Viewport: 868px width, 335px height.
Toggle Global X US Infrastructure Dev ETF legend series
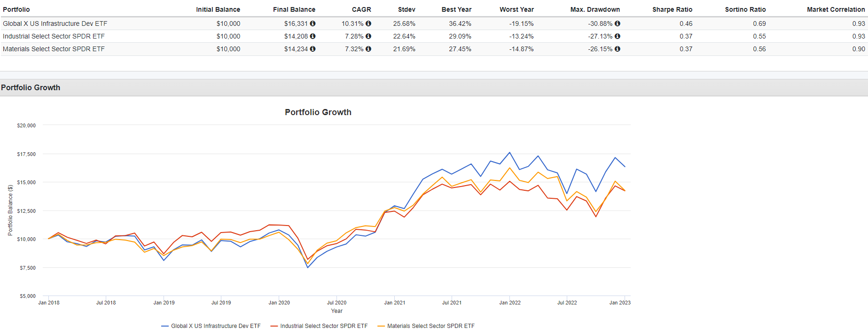(215, 326)
